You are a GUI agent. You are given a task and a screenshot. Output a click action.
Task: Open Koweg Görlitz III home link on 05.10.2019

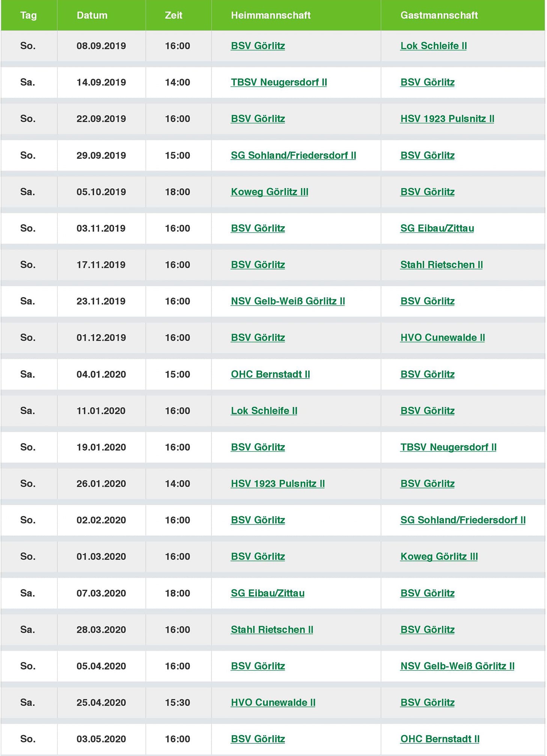point(270,192)
